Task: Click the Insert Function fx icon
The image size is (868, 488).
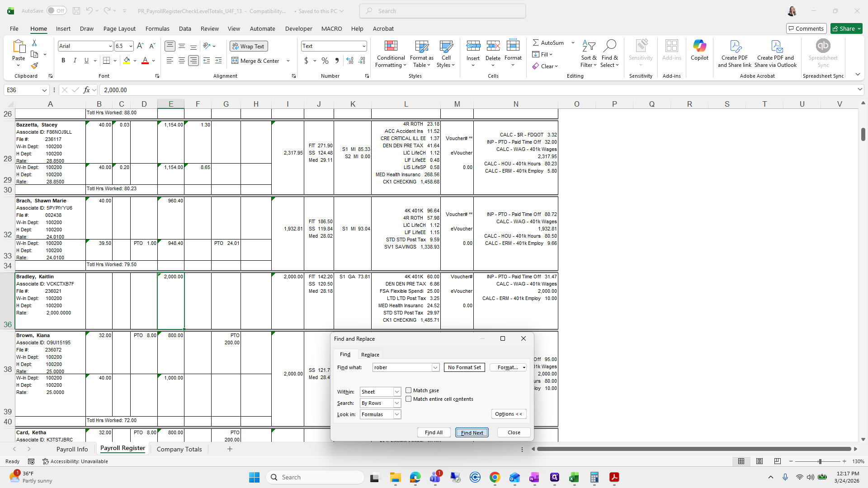Action: pyautogui.click(x=86, y=90)
